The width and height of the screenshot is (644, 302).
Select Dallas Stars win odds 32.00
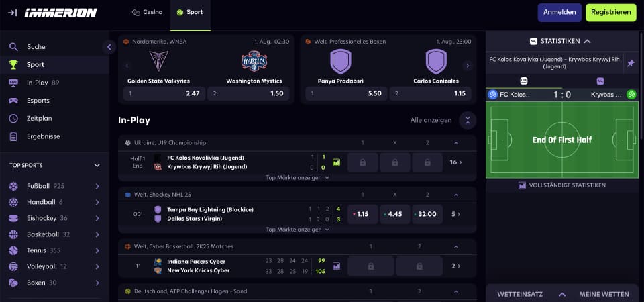click(x=427, y=214)
